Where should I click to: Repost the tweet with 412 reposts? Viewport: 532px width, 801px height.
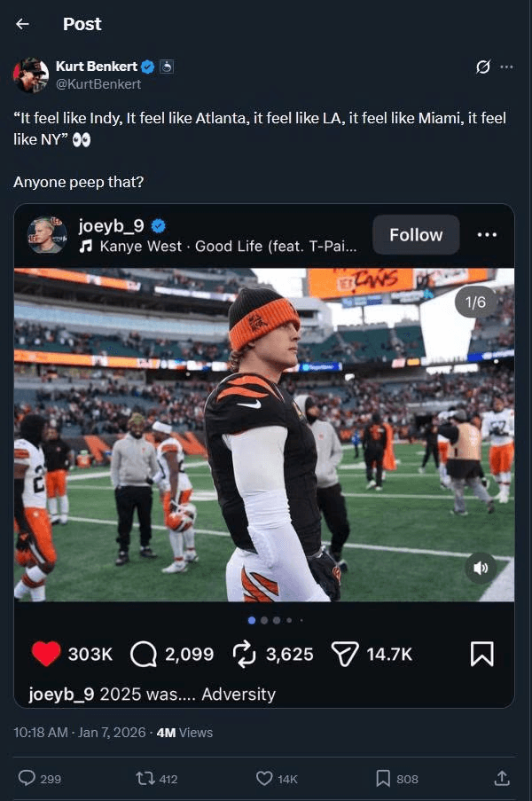(145, 778)
